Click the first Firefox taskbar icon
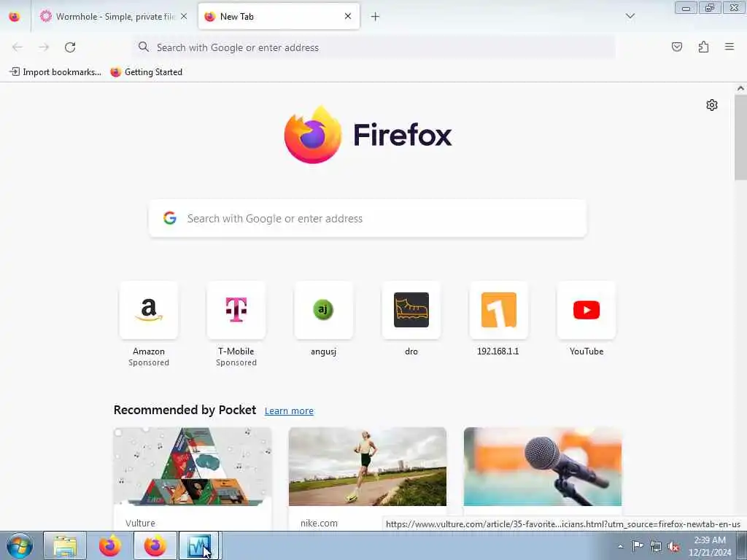This screenshot has height=560, width=747. point(110,545)
